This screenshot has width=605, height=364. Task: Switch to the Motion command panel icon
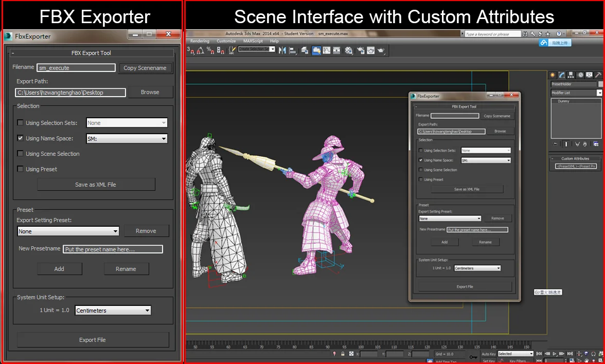[x=580, y=75]
